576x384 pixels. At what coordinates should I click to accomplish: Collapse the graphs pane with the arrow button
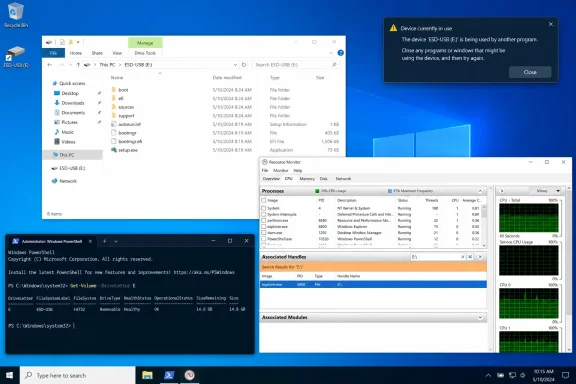coord(502,191)
